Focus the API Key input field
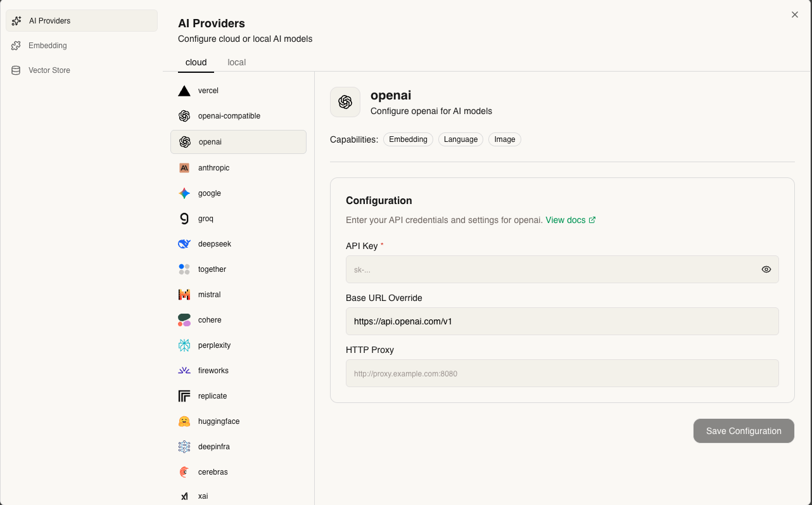This screenshot has width=812, height=505. click(562, 269)
